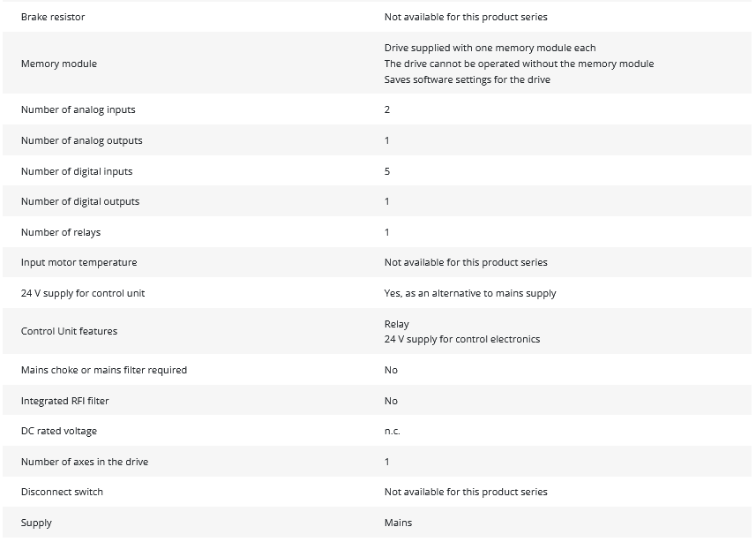756x542 pixels.
Task: Click the "Memory module" row label
Action: pyautogui.click(x=59, y=64)
